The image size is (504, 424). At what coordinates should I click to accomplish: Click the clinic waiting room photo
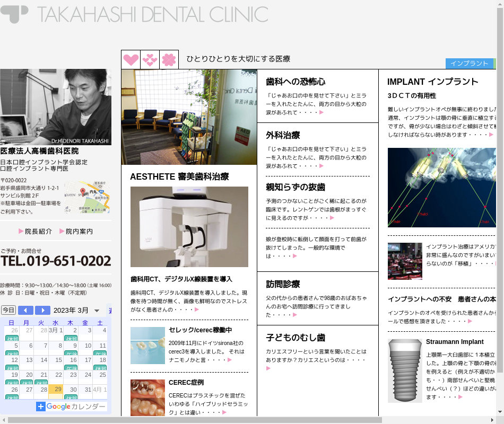point(189,117)
